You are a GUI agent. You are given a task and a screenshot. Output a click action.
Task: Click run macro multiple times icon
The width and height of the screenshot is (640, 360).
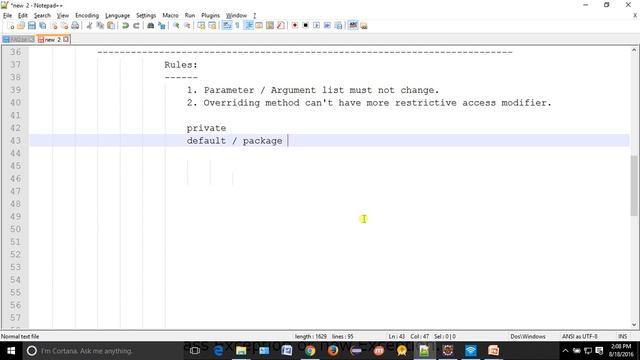click(x=327, y=26)
